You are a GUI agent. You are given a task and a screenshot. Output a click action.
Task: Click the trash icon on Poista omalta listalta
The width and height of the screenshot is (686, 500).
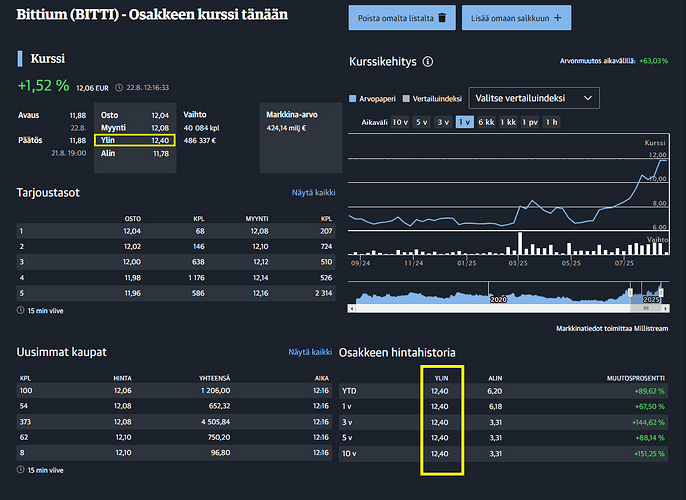pos(443,17)
